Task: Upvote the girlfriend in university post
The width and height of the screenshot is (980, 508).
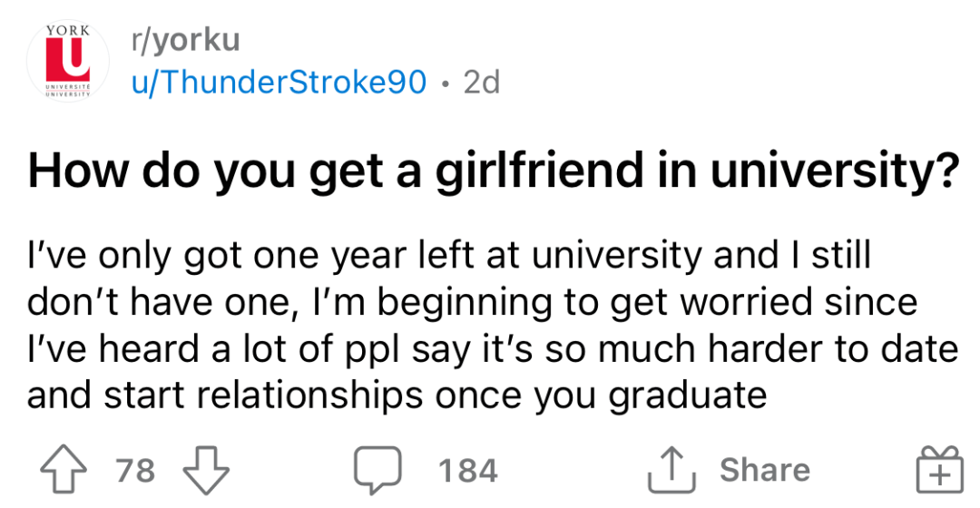Action: (x=64, y=470)
